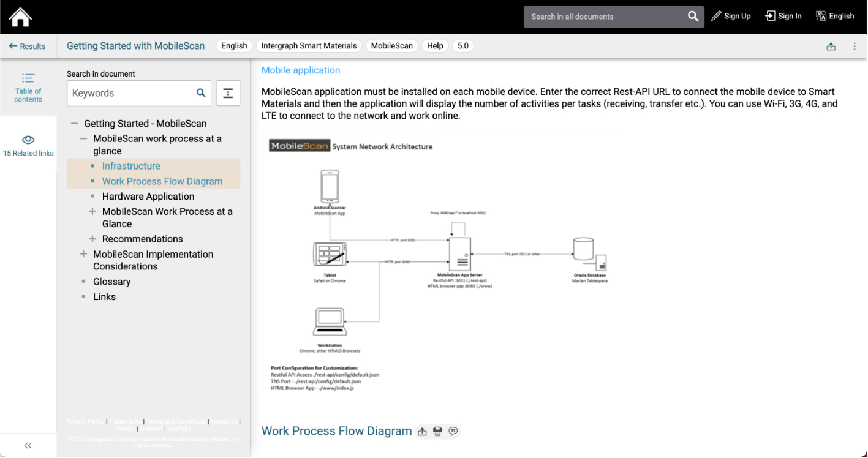Open the English language menu

[x=835, y=17]
